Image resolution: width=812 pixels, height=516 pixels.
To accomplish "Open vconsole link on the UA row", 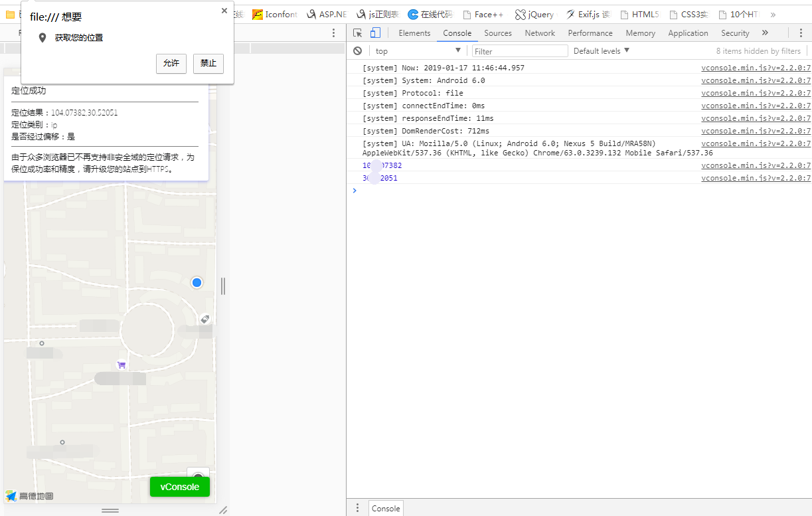I will click(756, 143).
